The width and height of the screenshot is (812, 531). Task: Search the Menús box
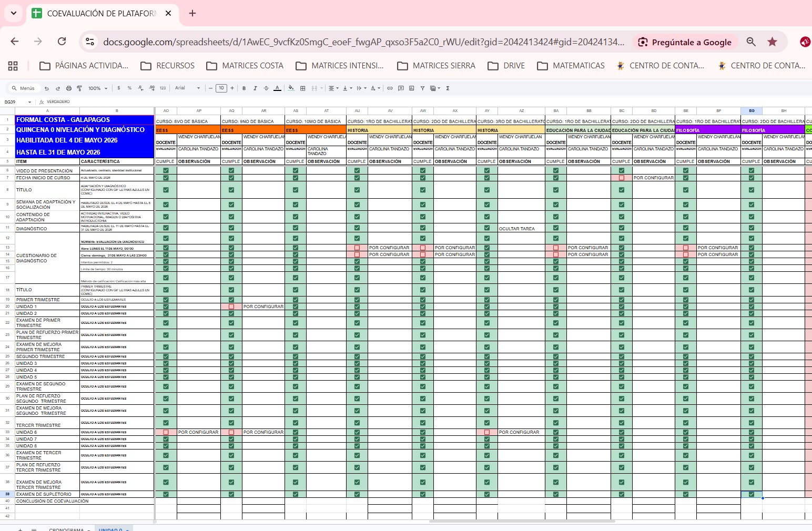pyautogui.click(x=23, y=88)
